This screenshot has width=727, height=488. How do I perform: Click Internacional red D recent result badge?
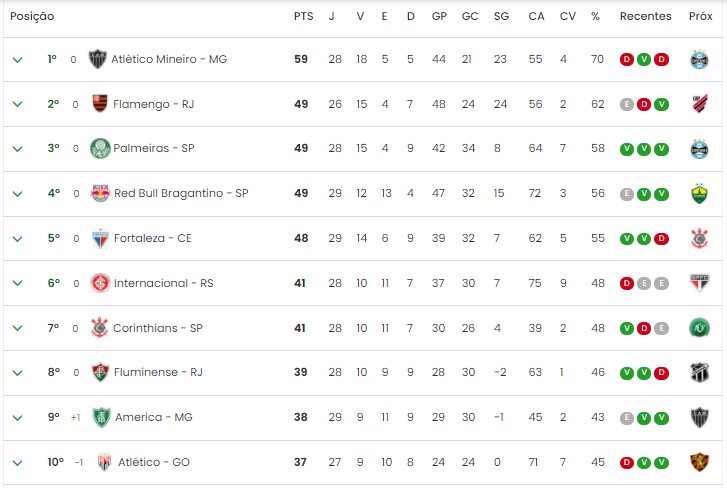pyautogui.click(x=626, y=284)
